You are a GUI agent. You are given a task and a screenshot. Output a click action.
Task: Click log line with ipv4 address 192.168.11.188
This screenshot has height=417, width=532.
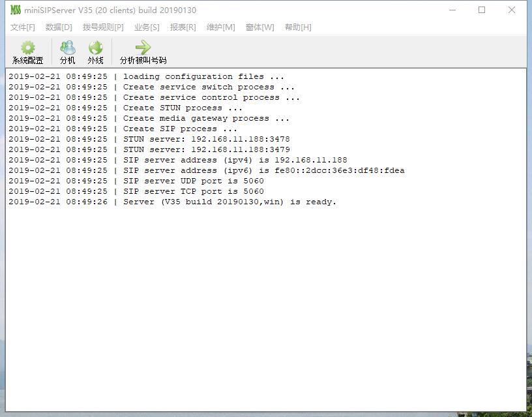(x=178, y=160)
